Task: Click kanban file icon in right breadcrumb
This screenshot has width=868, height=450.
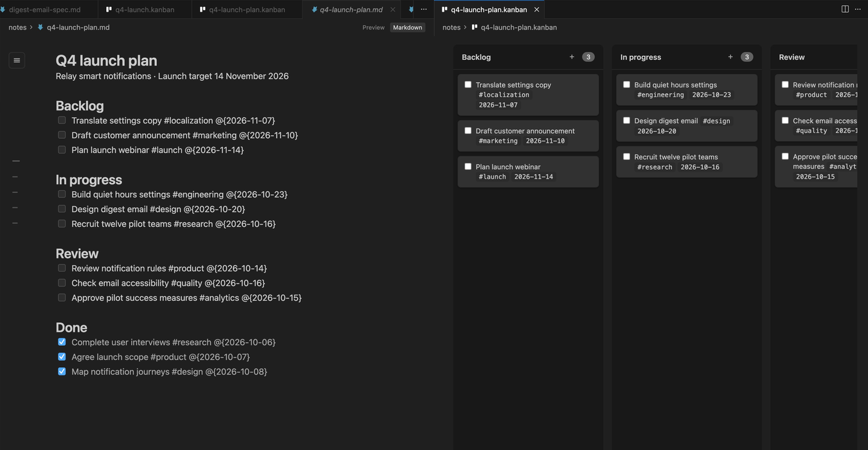Action: [475, 28]
